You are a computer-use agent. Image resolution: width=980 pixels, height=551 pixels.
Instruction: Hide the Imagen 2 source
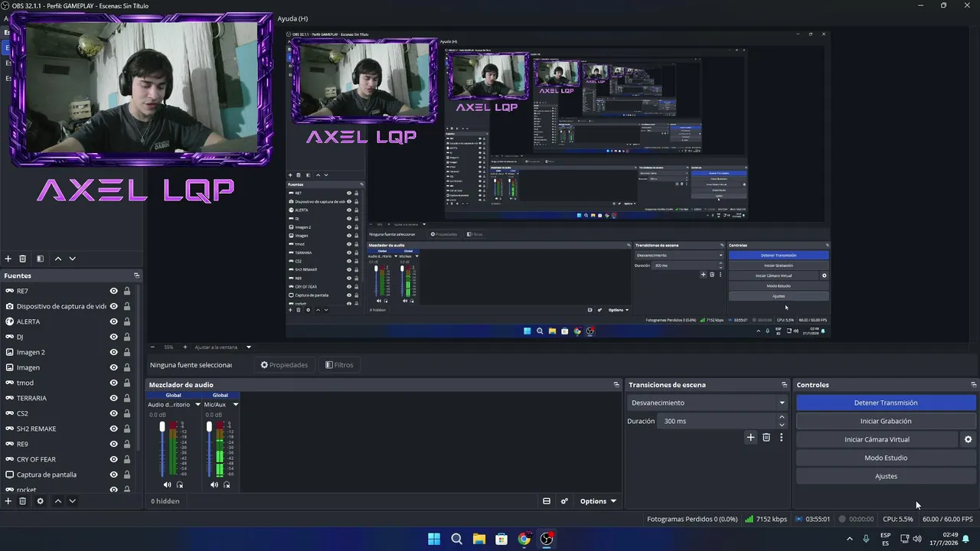[x=113, y=352]
